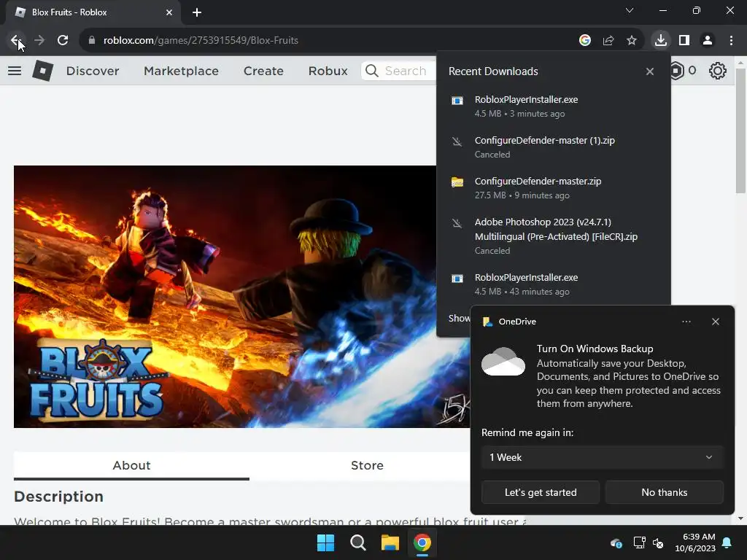Open the Marketplace page

coord(181,71)
